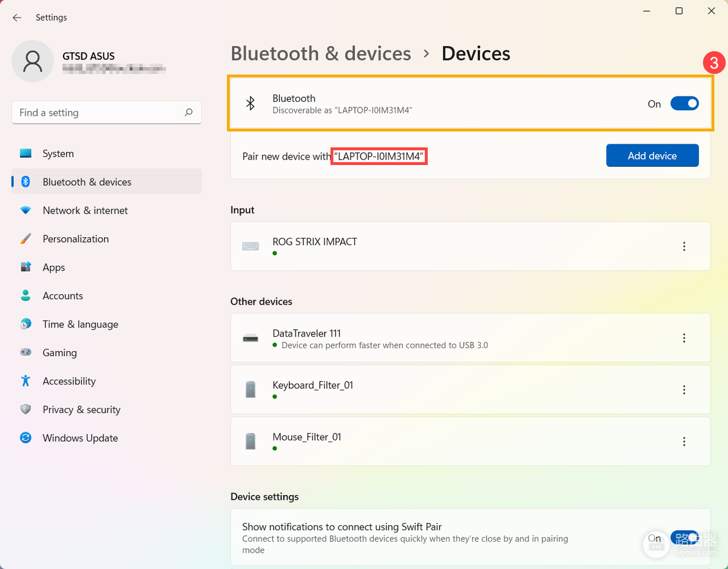This screenshot has height=569, width=728.
Task: Click the GTSD ASUS account name
Action: coord(89,56)
